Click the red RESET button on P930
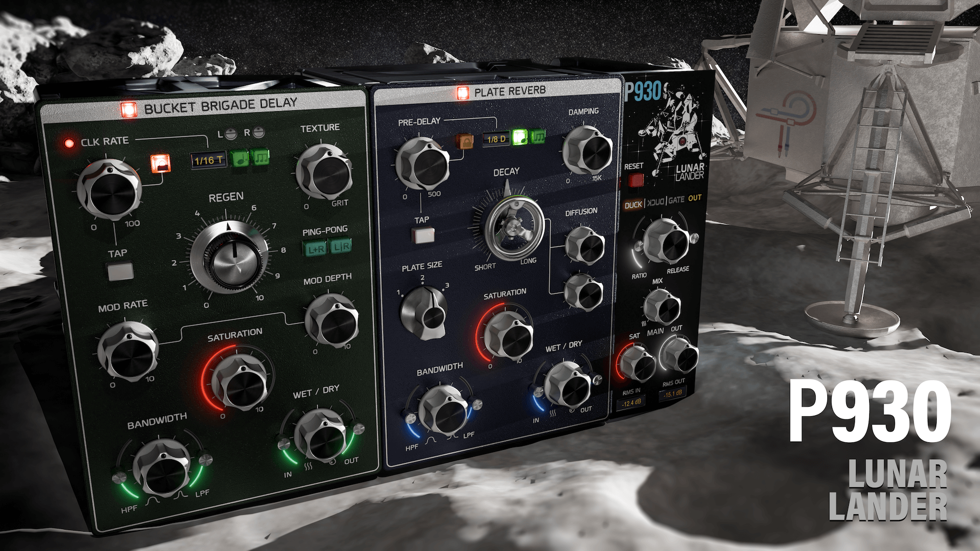The height and width of the screenshot is (551, 980). [x=635, y=180]
